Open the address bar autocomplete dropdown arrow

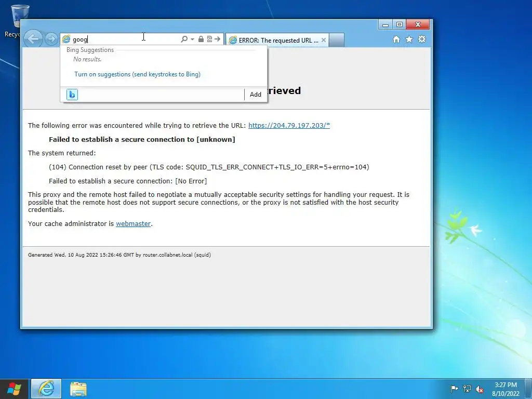coord(192,39)
